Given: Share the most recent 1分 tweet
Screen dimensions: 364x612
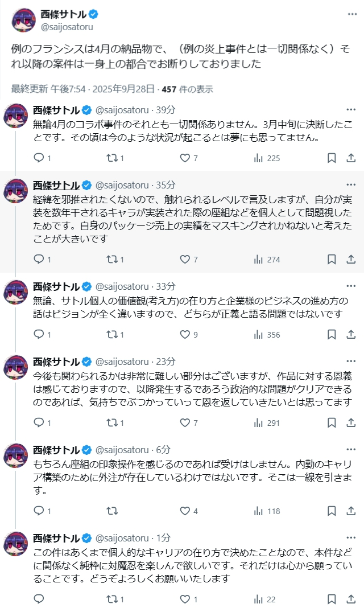Looking at the screenshot, I should click(351, 598).
